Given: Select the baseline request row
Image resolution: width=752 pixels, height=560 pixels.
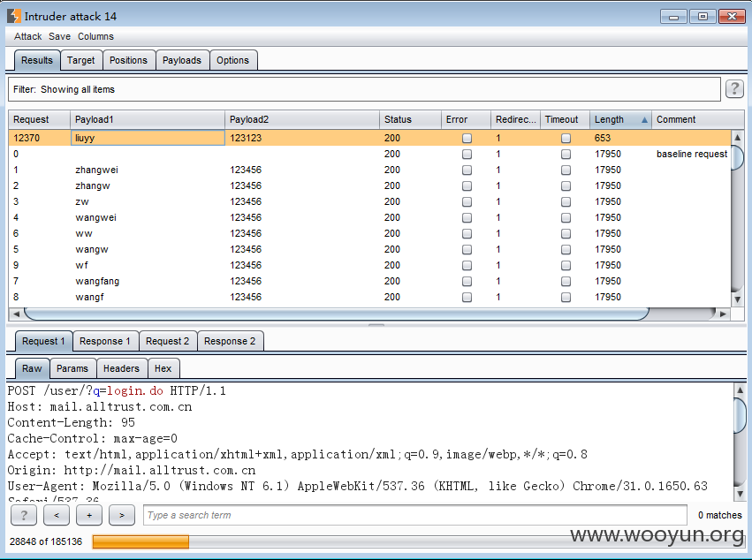Looking at the screenshot, I should coord(369,154).
